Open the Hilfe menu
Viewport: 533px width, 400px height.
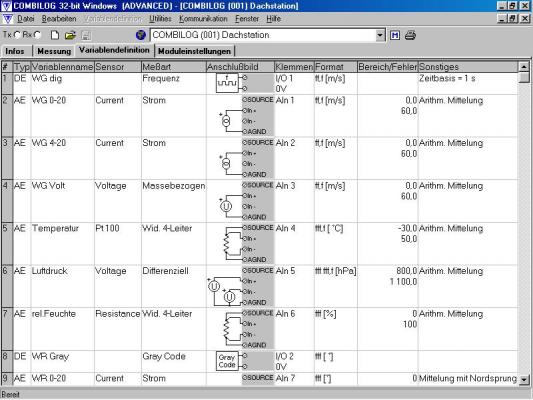coord(273,19)
